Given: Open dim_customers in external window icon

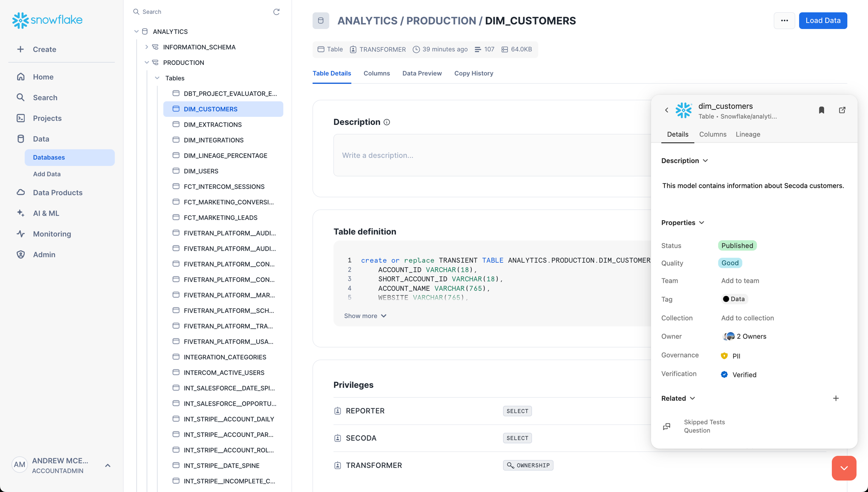Looking at the screenshot, I should tap(842, 110).
